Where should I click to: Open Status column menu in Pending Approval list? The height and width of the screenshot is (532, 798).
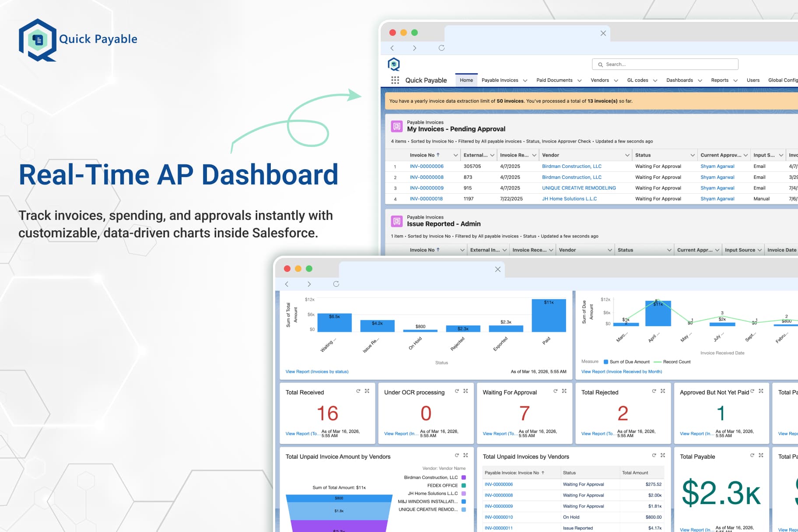[692, 155]
